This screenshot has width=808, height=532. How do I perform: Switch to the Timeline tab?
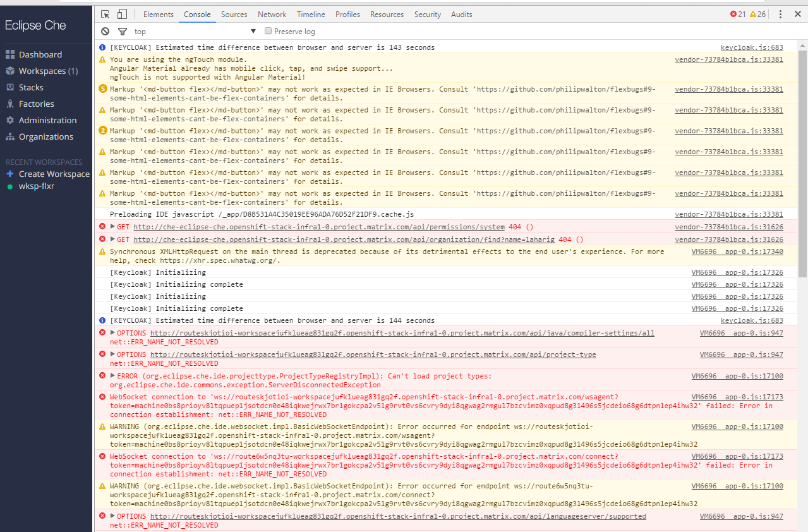311,15
